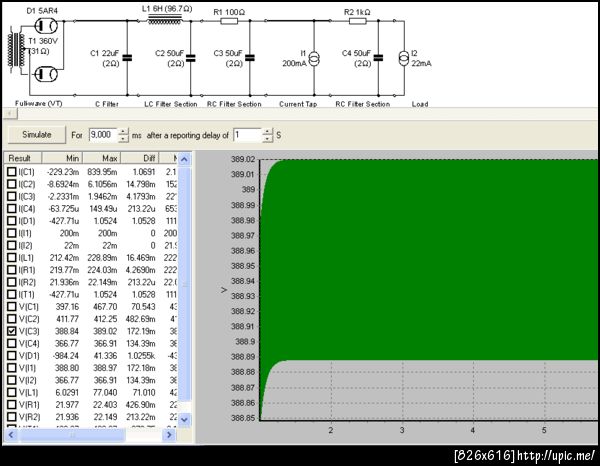Click the results vertical scrollbar thumb
This screenshot has height=466, width=600.
(184, 283)
